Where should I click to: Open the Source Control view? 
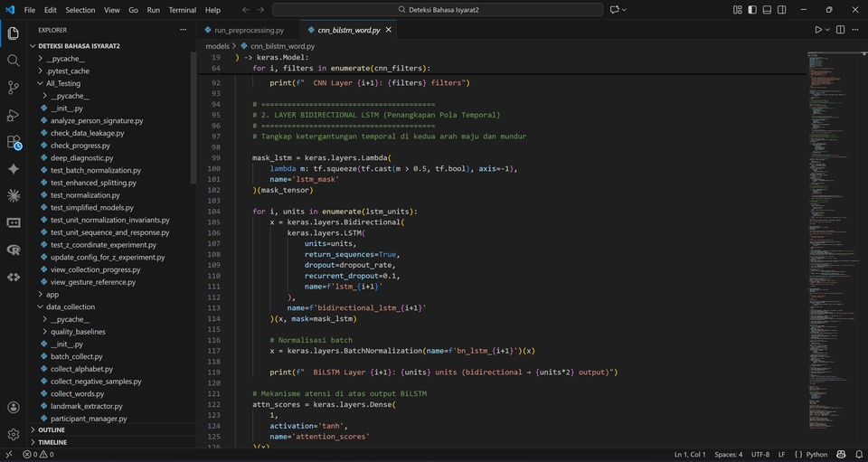click(14, 88)
